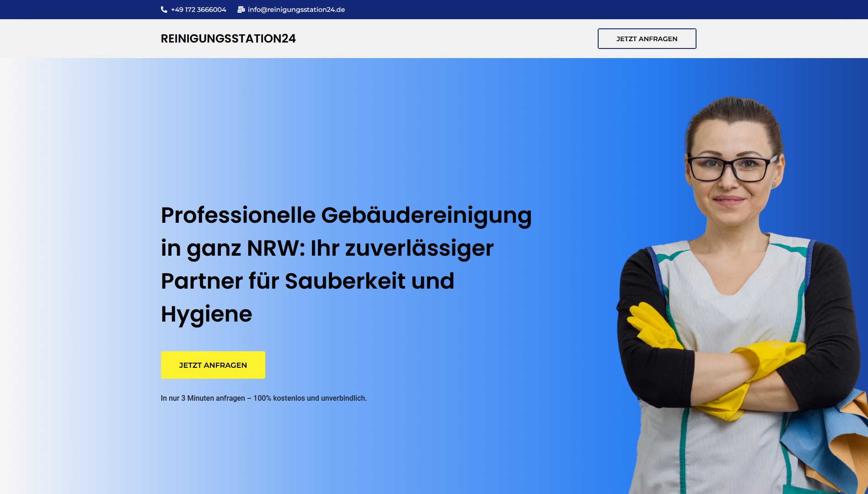Click the outlined JETZT ANFRAGEN header button
This screenshot has height=494, width=868.
point(647,39)
